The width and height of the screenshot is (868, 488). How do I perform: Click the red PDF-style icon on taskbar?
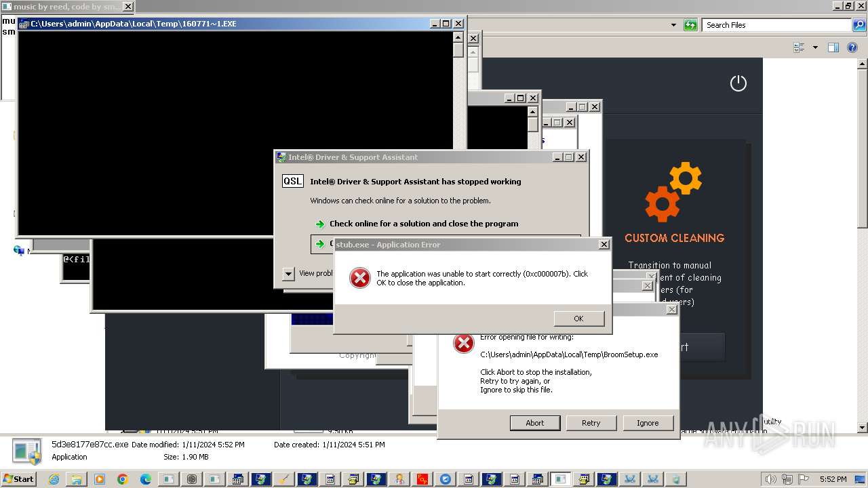tap(422, 479)
